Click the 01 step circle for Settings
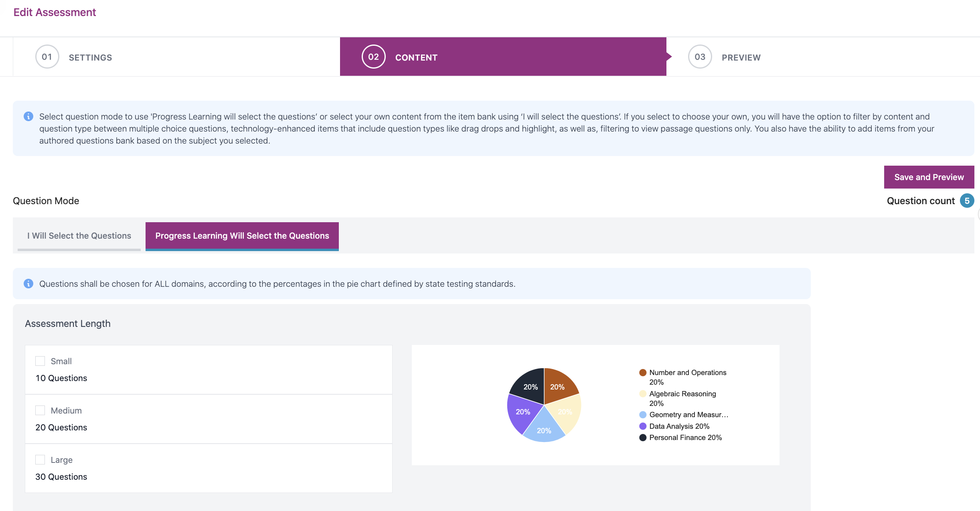This screenshot has width=980, height=511. click(x=47, y=57)
